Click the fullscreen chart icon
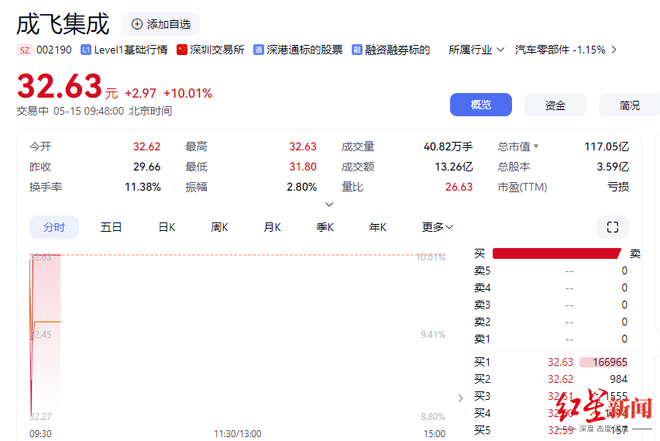The image size is (660, 441). 613,227
